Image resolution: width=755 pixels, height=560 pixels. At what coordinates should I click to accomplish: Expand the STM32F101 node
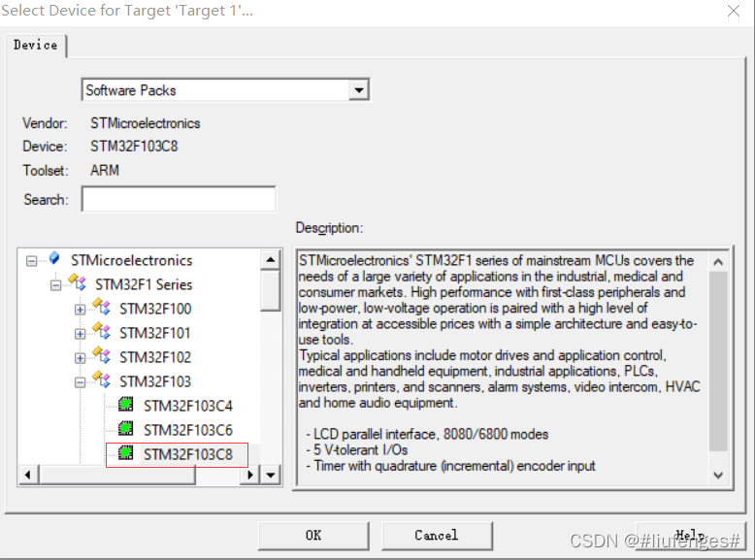tap(80, 334)
